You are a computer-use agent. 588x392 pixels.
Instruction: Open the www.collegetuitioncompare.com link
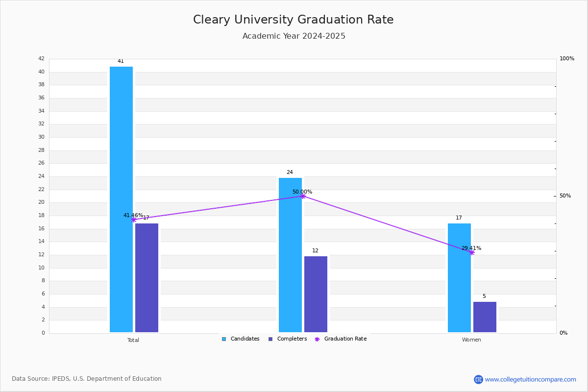pos(530,379)
